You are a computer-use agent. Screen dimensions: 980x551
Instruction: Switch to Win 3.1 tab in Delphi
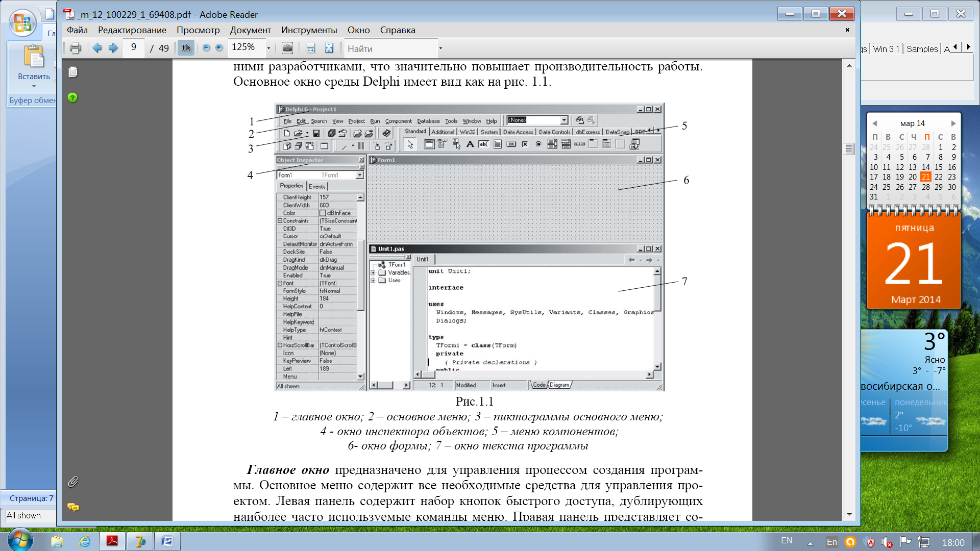click(886, 49)
